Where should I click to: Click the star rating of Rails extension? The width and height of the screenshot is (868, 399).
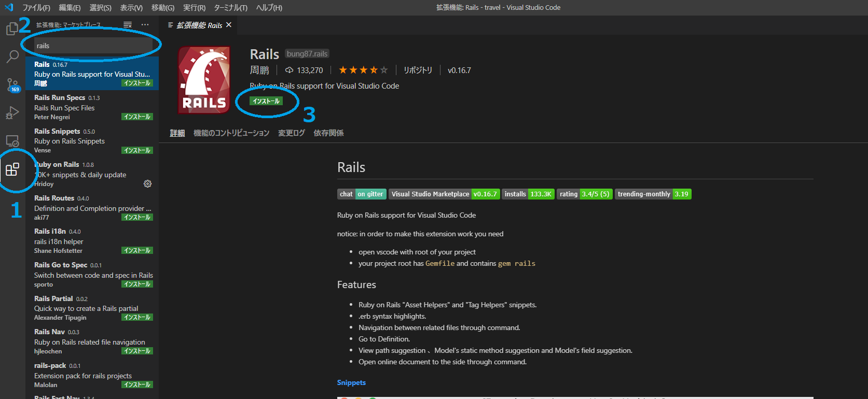tap(363, 70)
